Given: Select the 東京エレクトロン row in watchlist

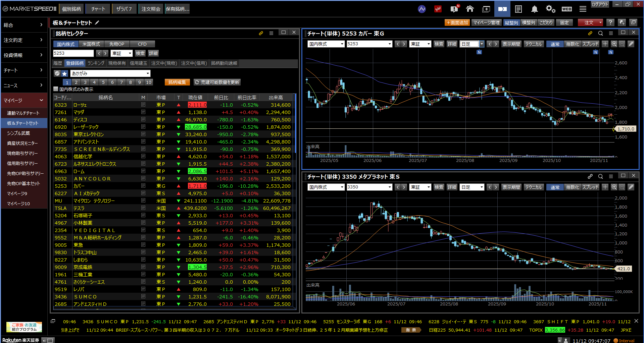Looking at the screenshot, I should pyautogui.click(x=173, y=134).
